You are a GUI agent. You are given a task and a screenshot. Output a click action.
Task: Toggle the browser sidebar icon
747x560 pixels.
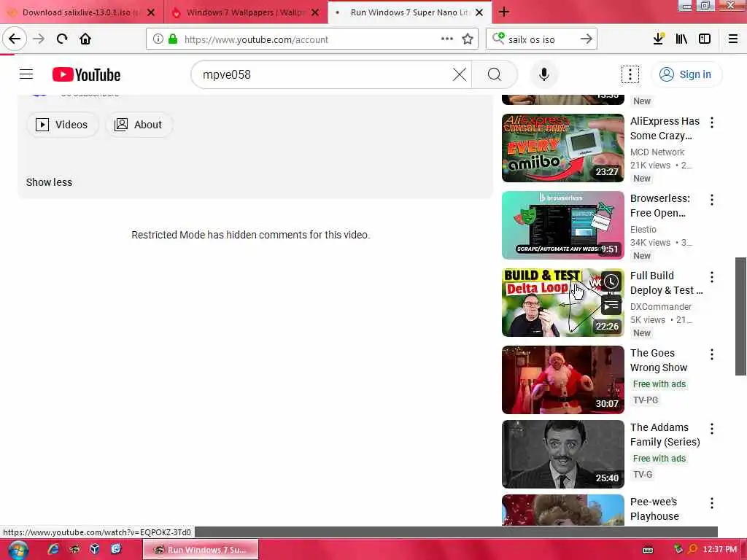click(x=705, y=39)
